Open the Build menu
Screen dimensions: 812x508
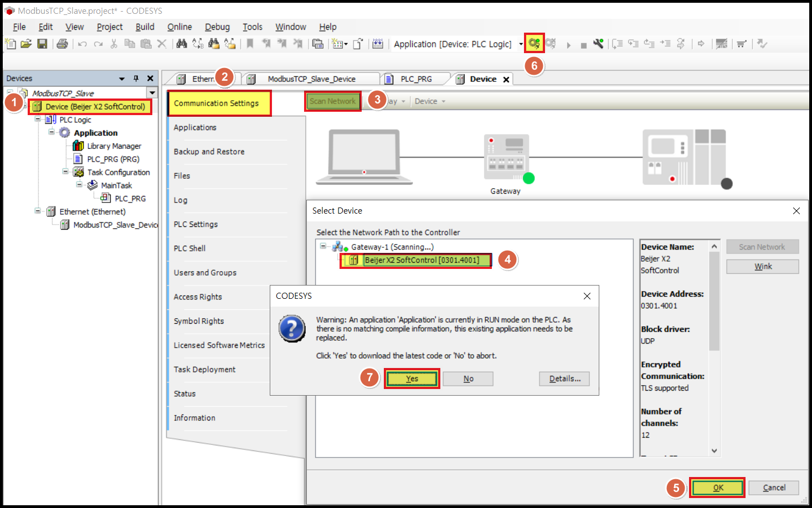(145, 27)
